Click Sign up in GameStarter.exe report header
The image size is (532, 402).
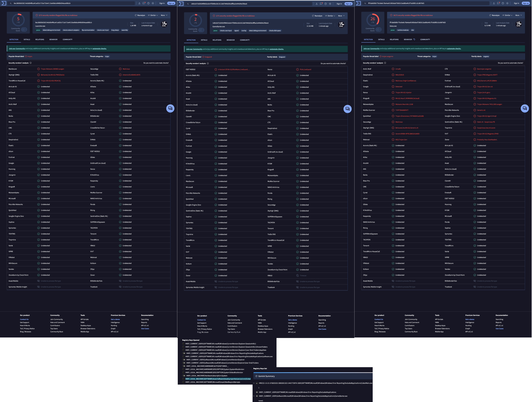[348, 4]
